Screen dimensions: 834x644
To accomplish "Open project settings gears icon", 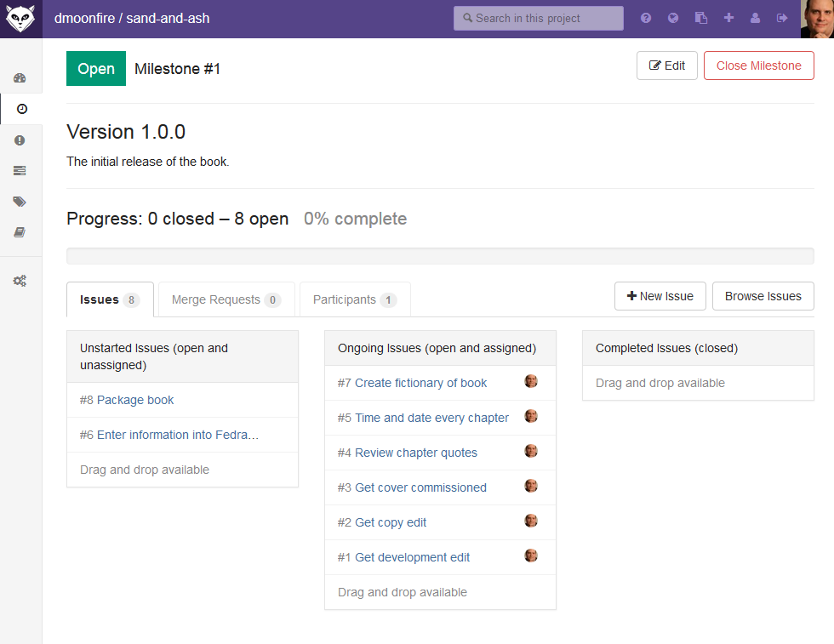I will point(20,281).
